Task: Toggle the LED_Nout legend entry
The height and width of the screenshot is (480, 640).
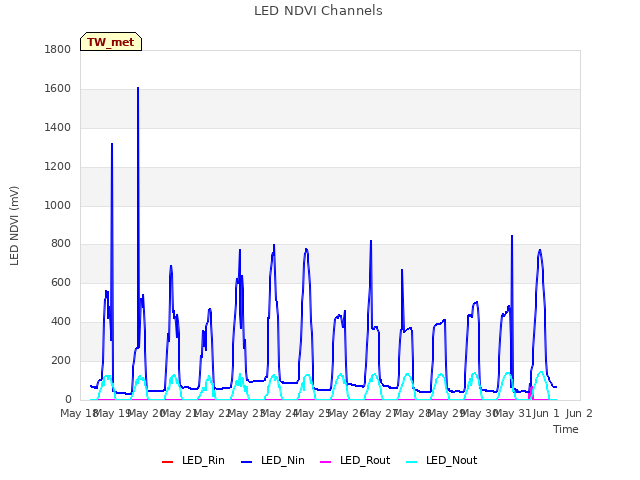Action: [442, 461]
